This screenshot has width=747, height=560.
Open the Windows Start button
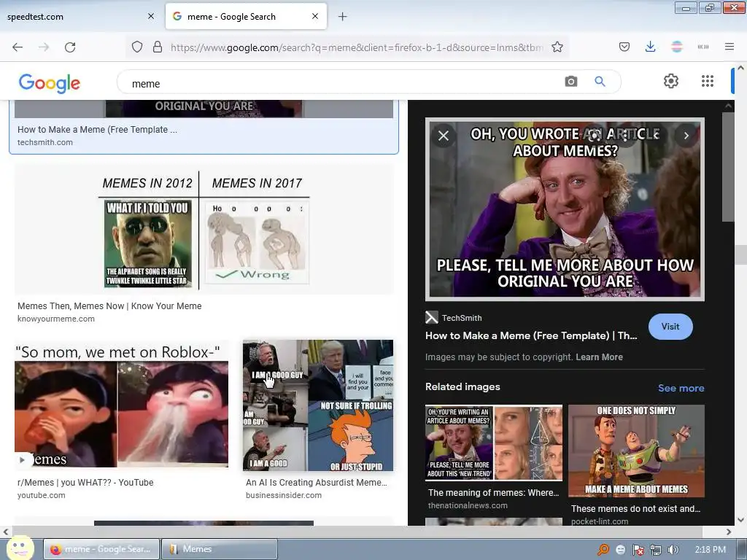20,548
